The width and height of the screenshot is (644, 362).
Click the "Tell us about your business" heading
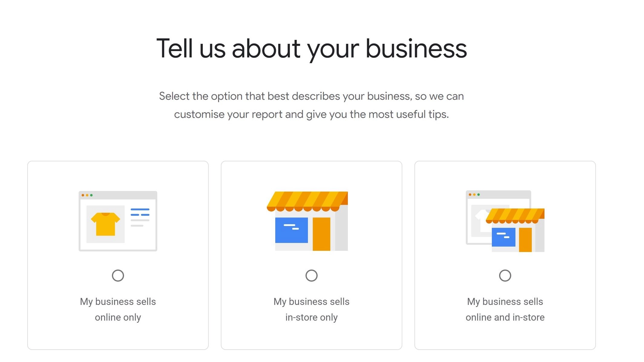[312, 49]
